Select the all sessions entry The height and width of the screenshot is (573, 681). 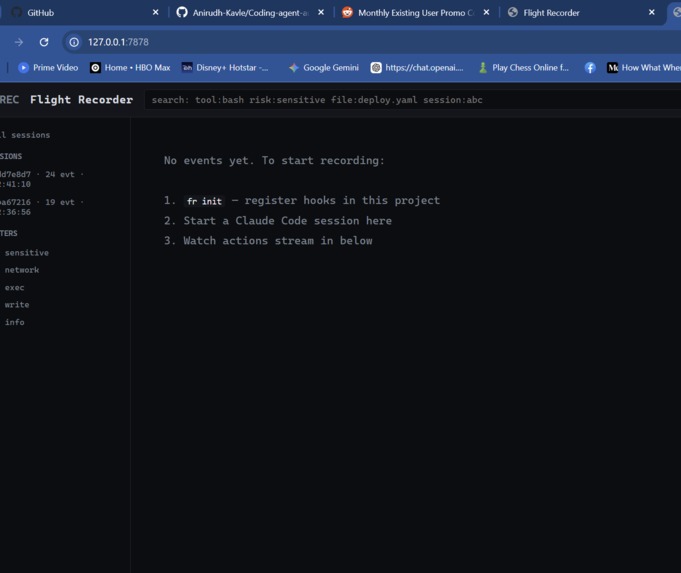(x=25, y=135)
